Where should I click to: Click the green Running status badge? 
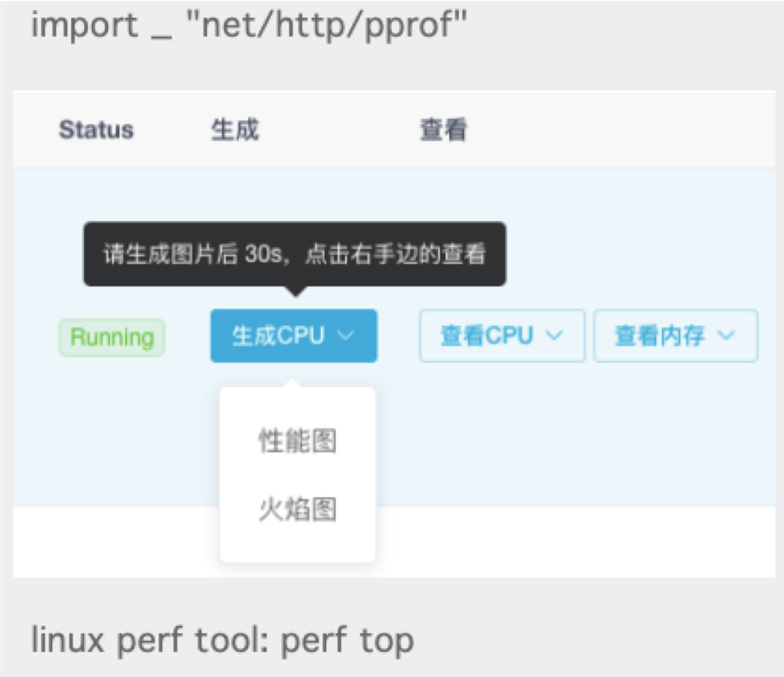112,338
